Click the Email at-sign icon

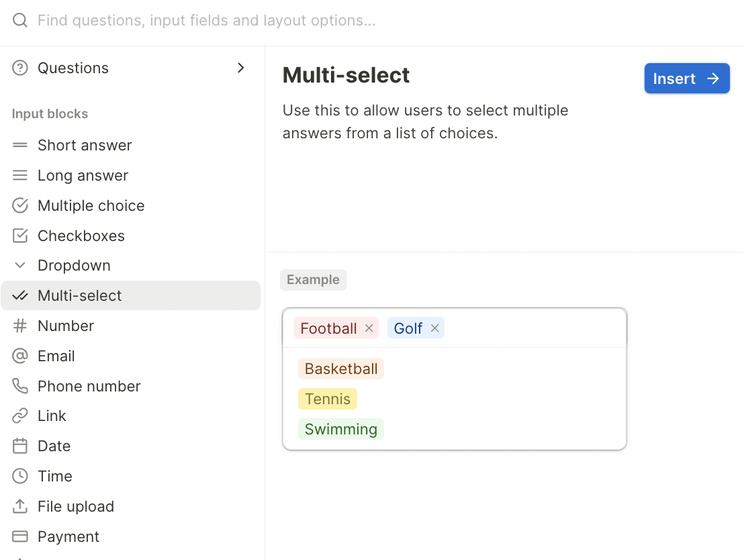(x=20, y=356)
